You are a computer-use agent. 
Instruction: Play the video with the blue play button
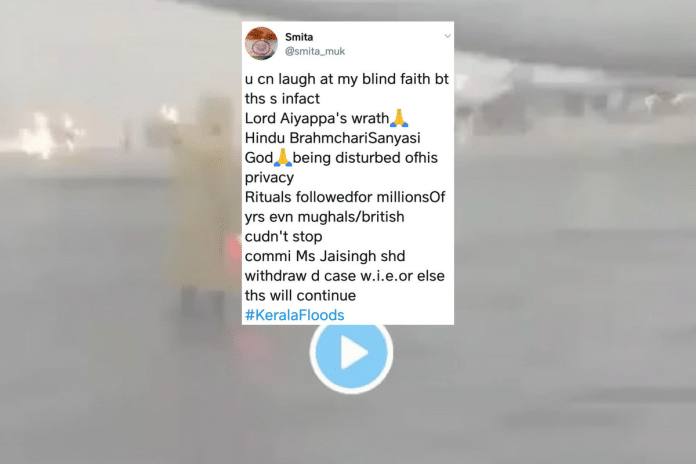351,353
